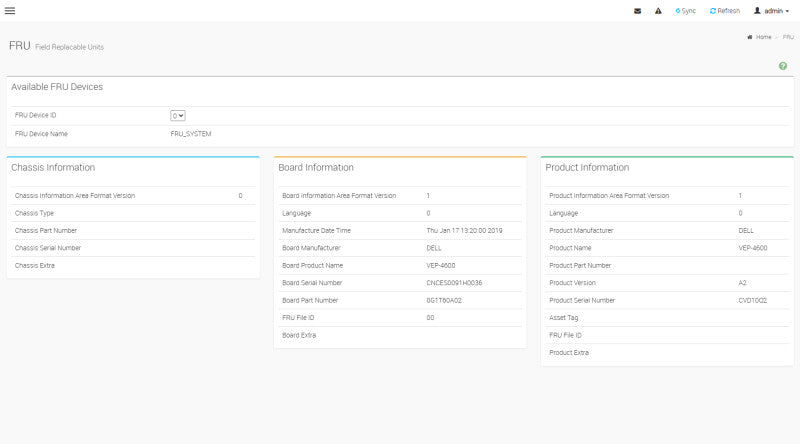
Task: Select the Board Serial Number value
Action: 454,283
